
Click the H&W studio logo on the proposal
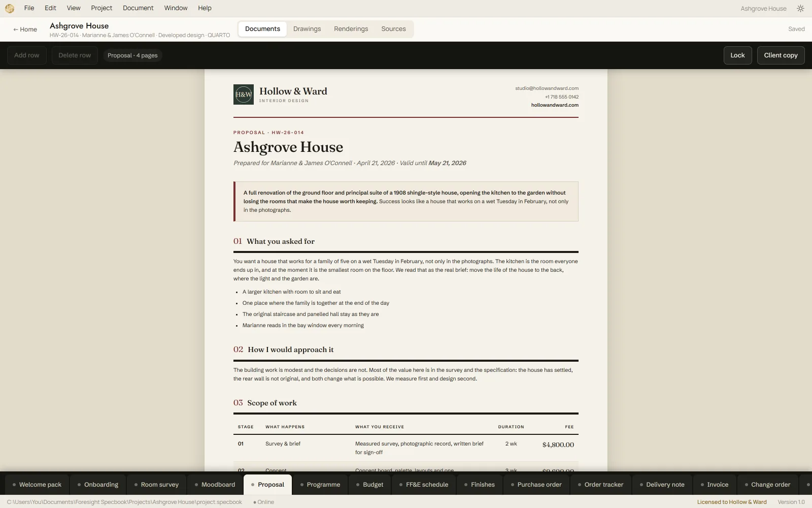[x=244, y=94]
